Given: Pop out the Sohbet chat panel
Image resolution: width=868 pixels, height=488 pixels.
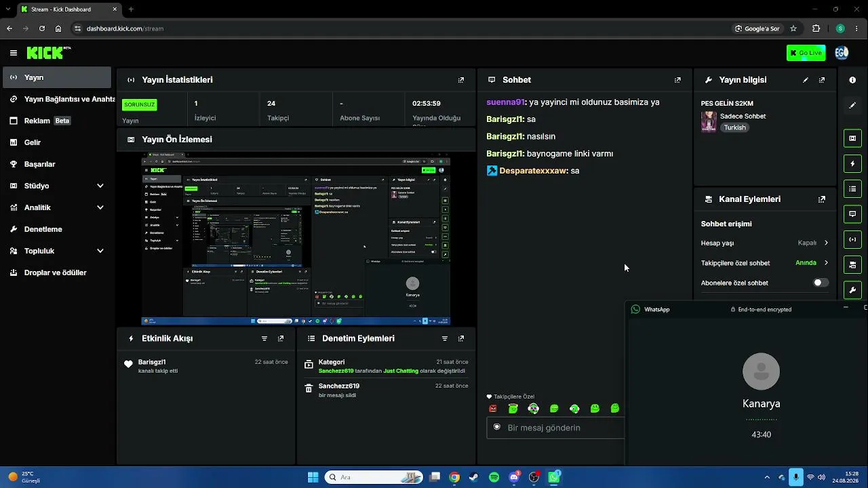Looking at the screenshot, I should (677, 80).
